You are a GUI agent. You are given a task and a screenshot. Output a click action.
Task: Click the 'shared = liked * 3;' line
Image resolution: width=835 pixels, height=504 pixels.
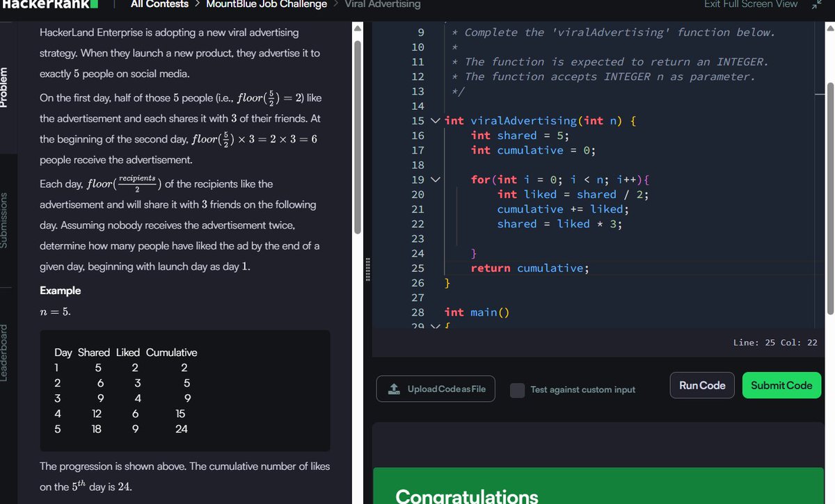click(559, 224)
